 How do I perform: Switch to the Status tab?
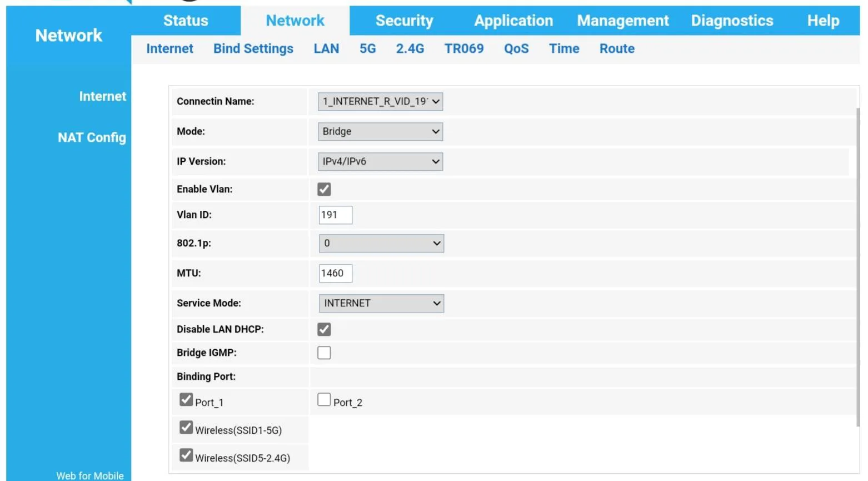click(x=186, y=21)
